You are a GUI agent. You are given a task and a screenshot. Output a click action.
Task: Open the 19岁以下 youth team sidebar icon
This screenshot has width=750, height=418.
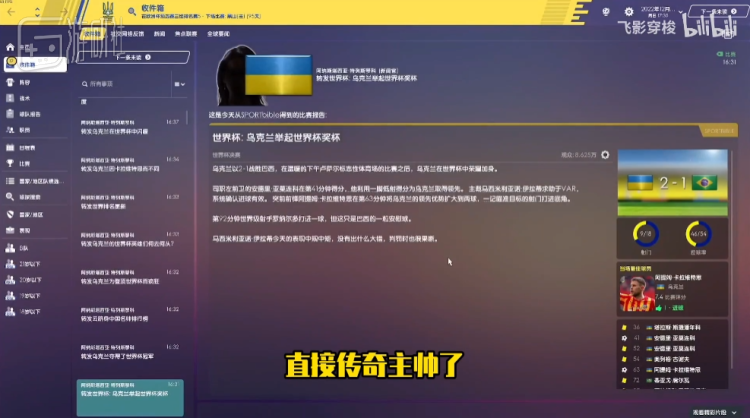(10, 296)
